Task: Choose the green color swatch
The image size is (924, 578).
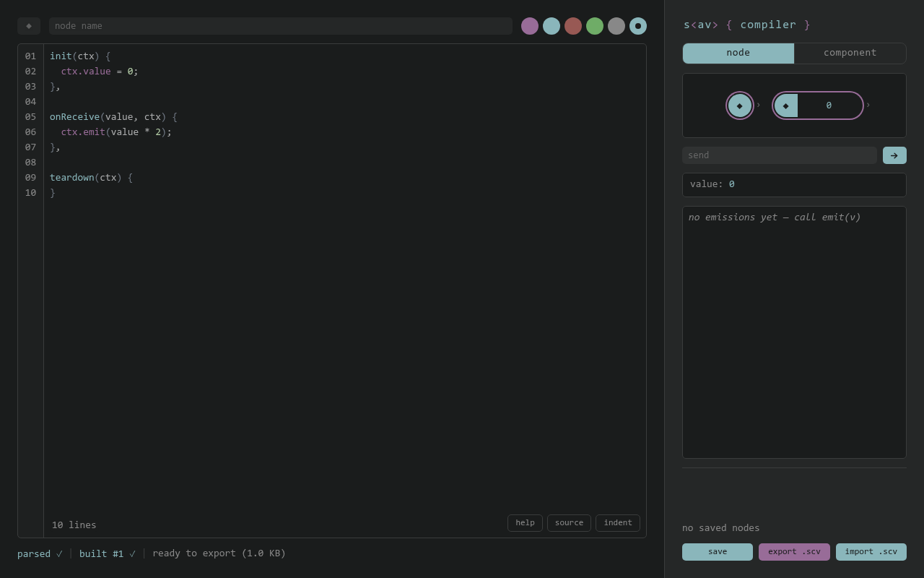Action: click(x=595, y=26)
